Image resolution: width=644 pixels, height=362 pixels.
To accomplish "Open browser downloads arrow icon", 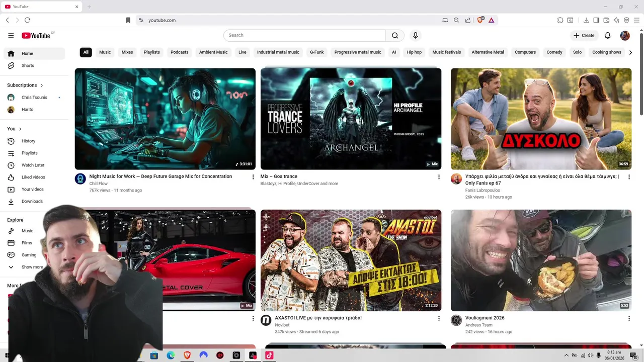I will pyautogui.click(x=586, y=20).
